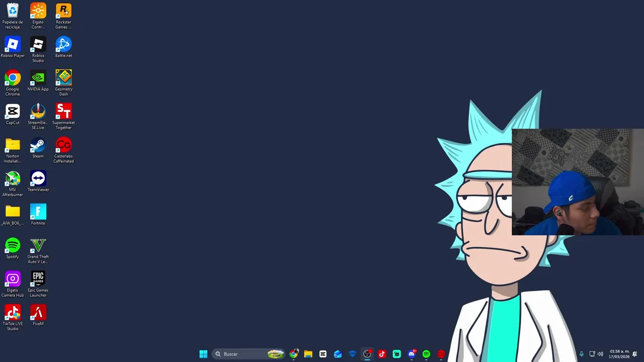This screenshot has width=644, height=362.
Task: Select the Elgato Camera Hub desktop shortcut
Action: pos(13,285)
